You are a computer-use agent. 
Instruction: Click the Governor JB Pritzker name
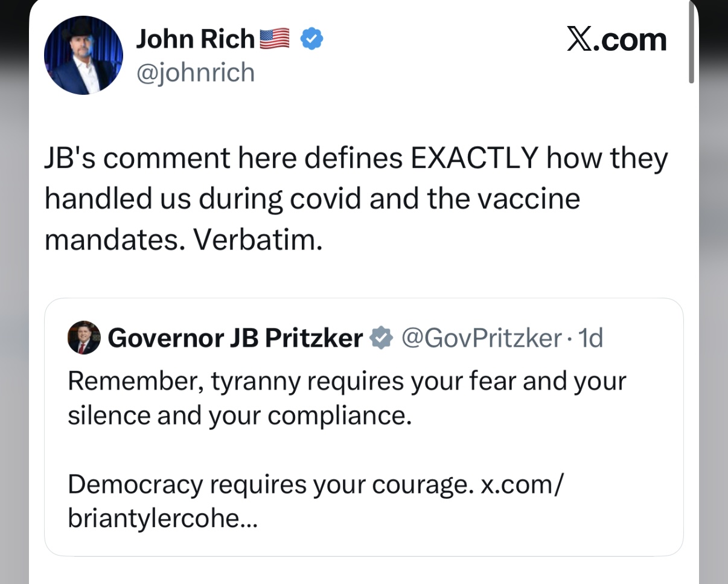(x=236, y=338)
